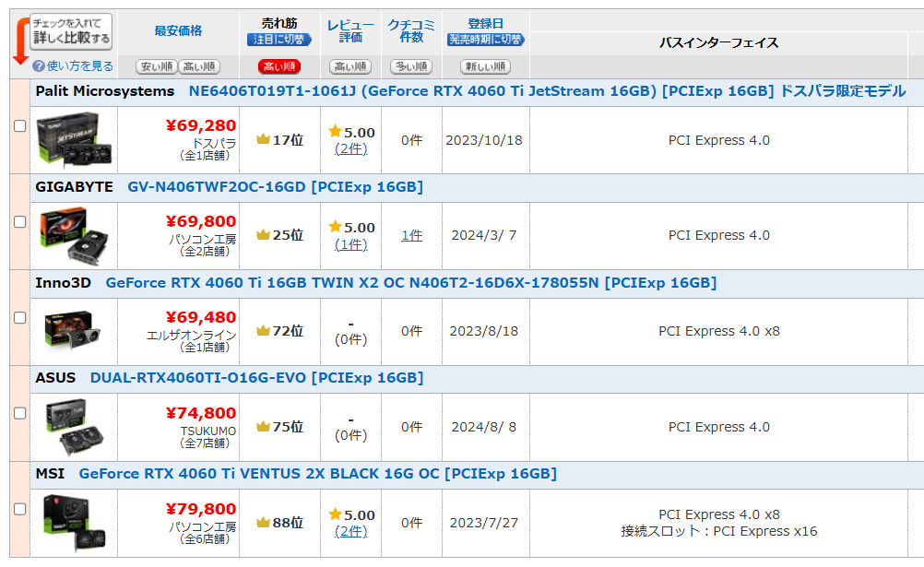Viewport: 924px width, 567px height.
Task: Open MSI VENTUS 2X product image
Action: [75, 524]
